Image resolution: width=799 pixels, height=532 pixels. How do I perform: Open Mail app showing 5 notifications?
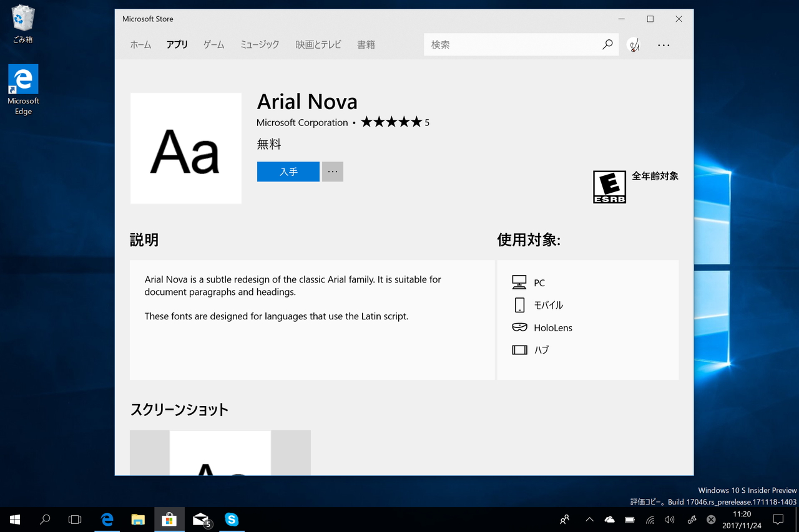[200, 519]
